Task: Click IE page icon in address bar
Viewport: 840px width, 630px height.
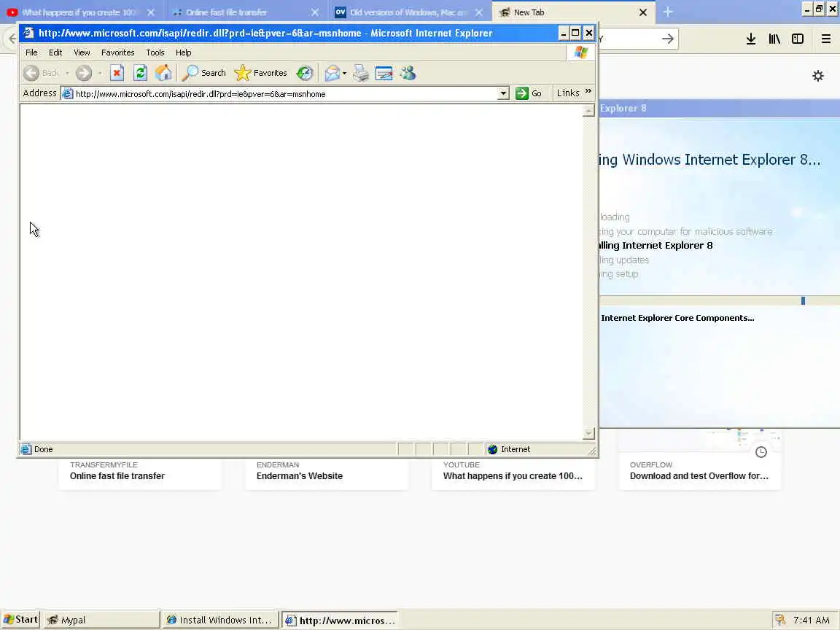Action: coord(68,94)
